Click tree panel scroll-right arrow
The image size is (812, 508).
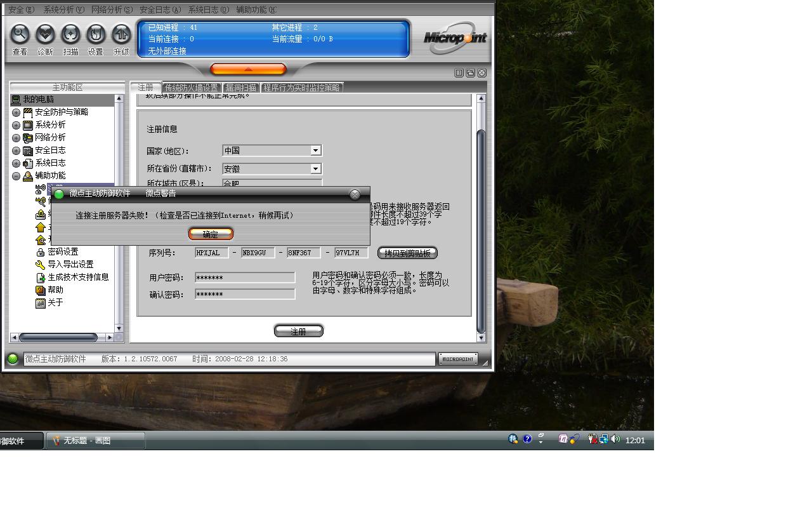[110, 337]
